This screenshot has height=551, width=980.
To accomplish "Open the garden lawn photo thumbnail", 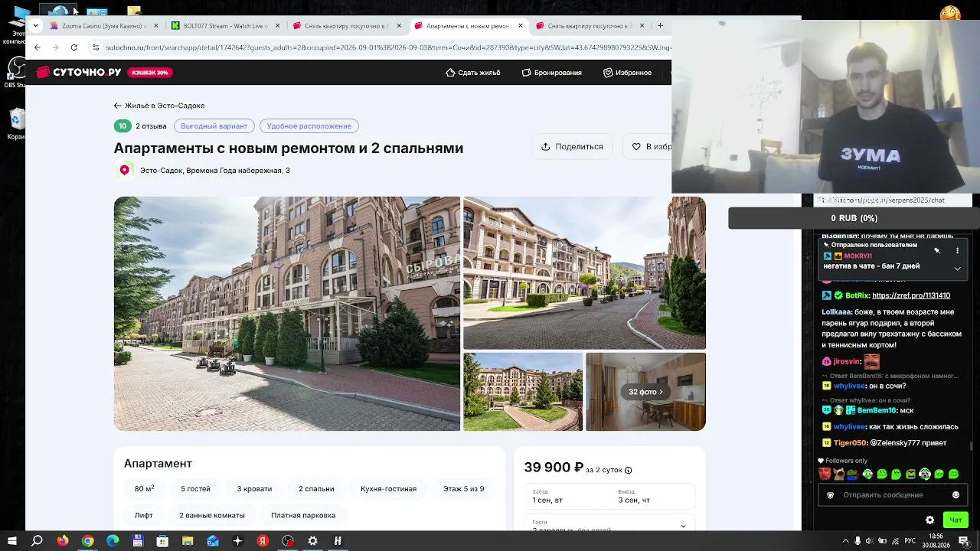I will coord(523,392).
